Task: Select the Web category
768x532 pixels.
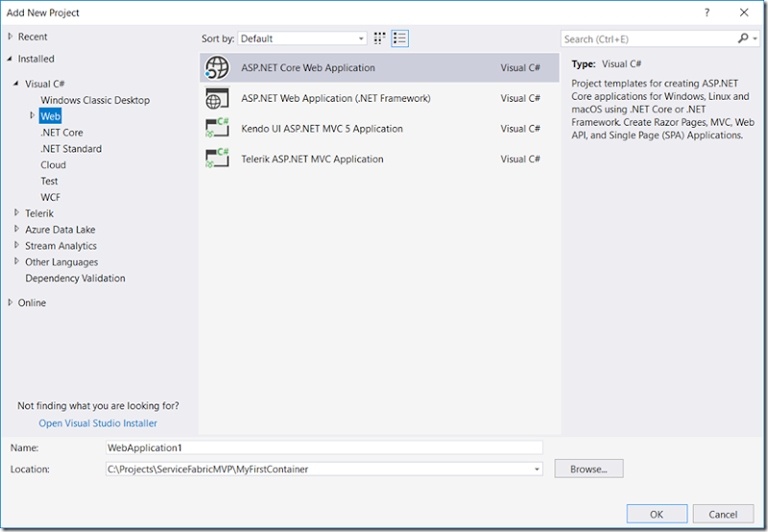Action: 51,116
